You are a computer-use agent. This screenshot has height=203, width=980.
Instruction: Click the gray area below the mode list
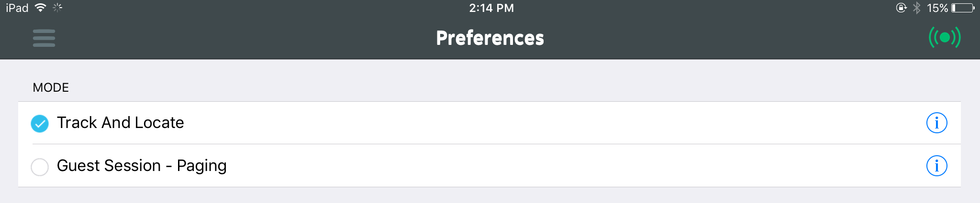490,195
